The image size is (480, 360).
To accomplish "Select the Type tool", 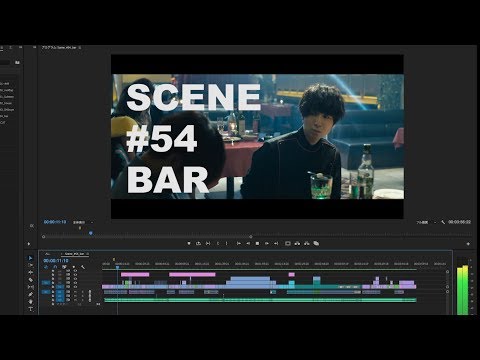I will tap(30, 309).
